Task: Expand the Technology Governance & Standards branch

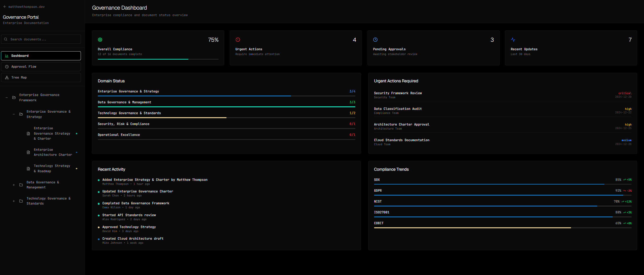Action: tap(14, 201)
